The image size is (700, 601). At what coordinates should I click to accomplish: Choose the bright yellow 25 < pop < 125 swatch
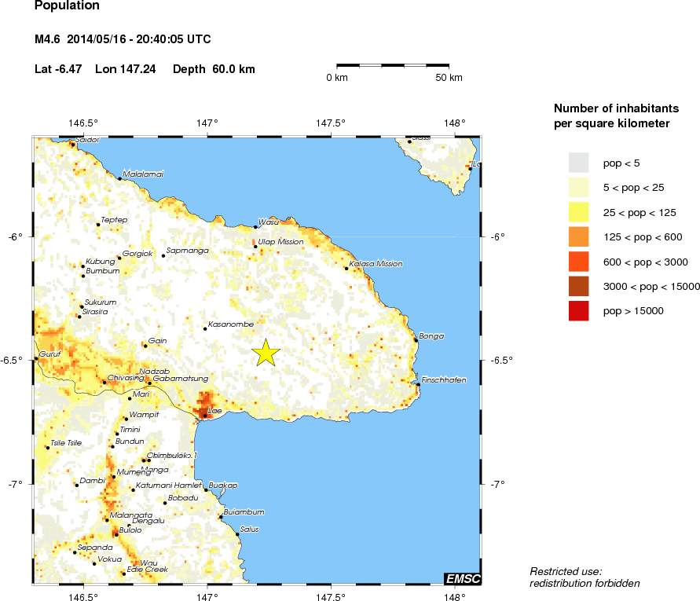pyautogui.click(x=578, y=212)
